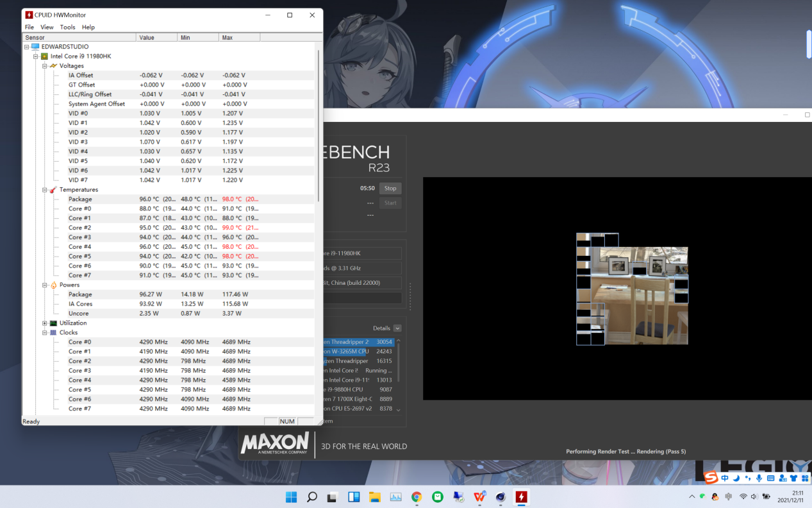Collapse the Temperatures section

pyautogui.click(x=44, y=190)
